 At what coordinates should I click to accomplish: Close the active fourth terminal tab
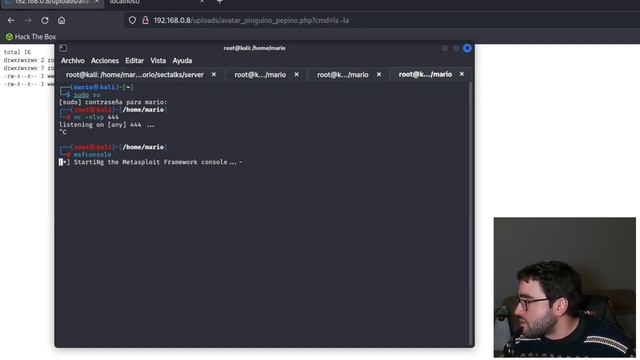point(462,74)
